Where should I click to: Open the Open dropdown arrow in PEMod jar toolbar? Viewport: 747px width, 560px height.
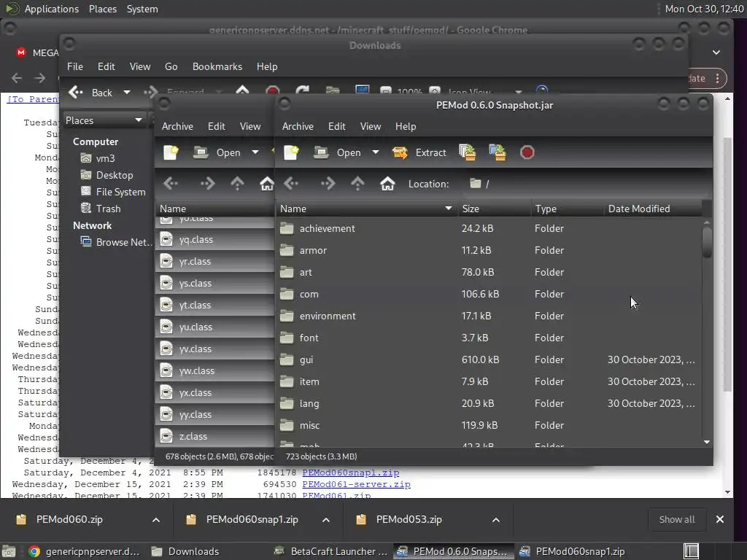[376, 152]
